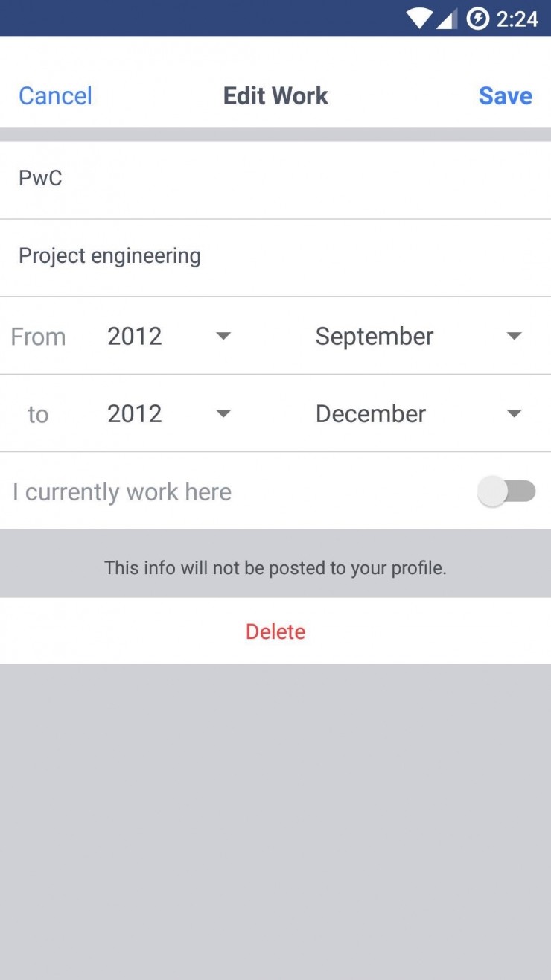The height and width of the screenshot is (980, 551).
Task: Tap the battery charging icon
Action: 477,18
